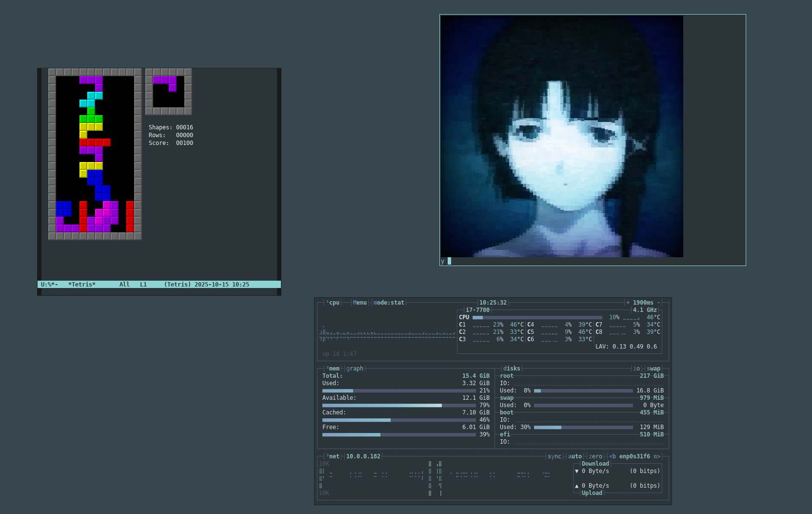Click the Rows counter in Tetris
This screenshot has height=514, width=812.
(171, 135)
